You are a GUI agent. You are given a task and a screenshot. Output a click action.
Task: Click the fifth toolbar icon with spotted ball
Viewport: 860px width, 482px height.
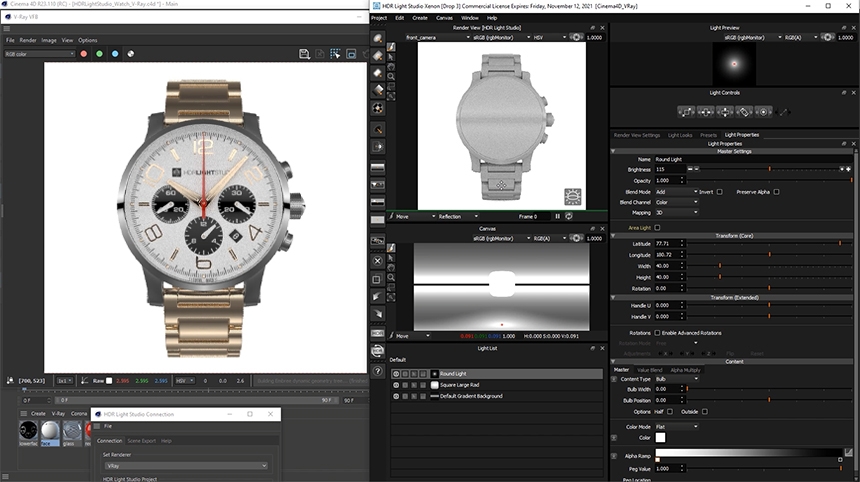click(378, 108)
